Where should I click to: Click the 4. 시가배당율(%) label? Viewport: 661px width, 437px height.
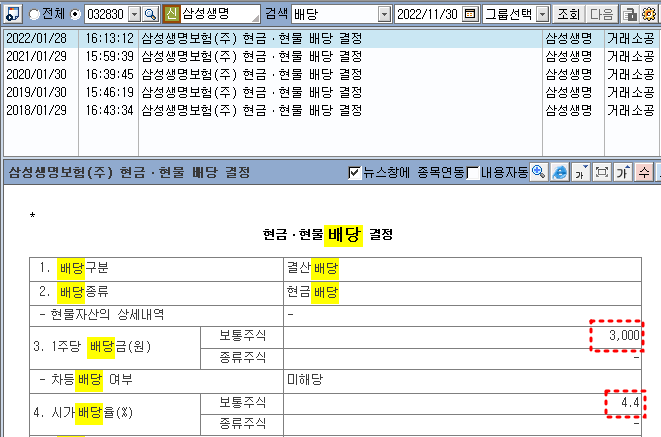pyautogui.click(x=83, y=413)
